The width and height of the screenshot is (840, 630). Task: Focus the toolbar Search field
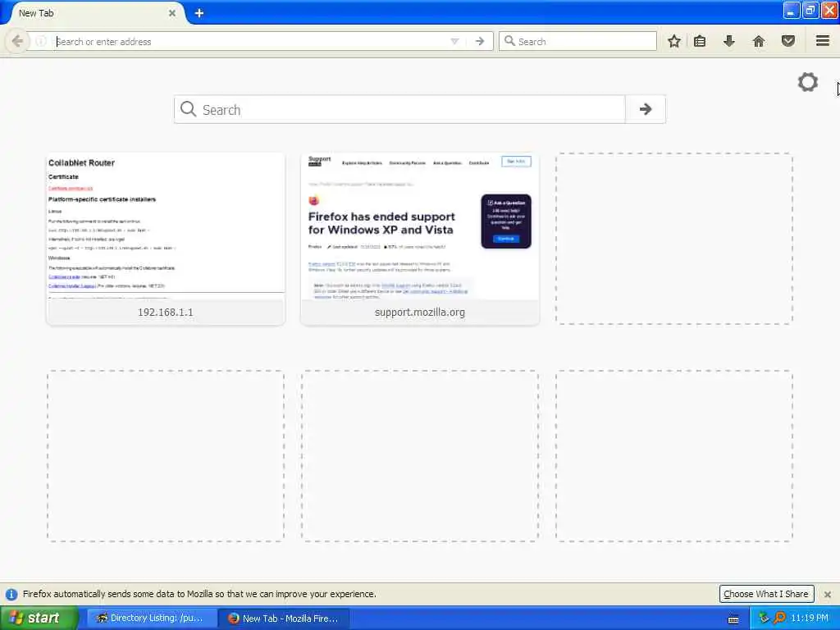point(577,41)
